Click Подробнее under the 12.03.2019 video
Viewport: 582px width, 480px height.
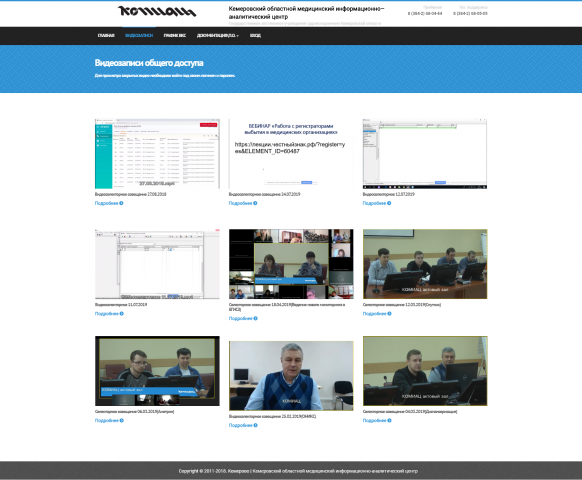377,314
